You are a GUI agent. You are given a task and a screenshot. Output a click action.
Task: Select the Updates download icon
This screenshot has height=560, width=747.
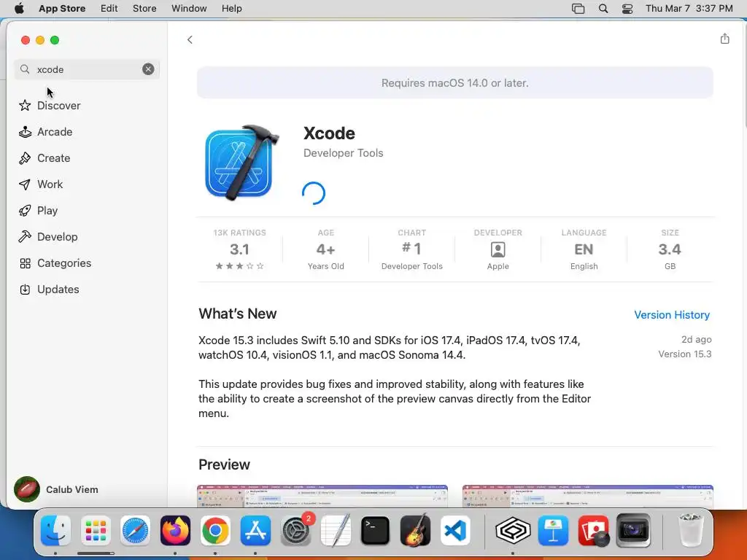coord(25,289)
